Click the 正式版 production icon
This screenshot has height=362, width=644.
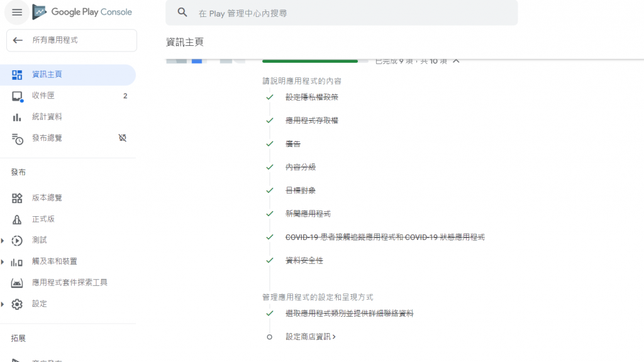pos(17,219)
